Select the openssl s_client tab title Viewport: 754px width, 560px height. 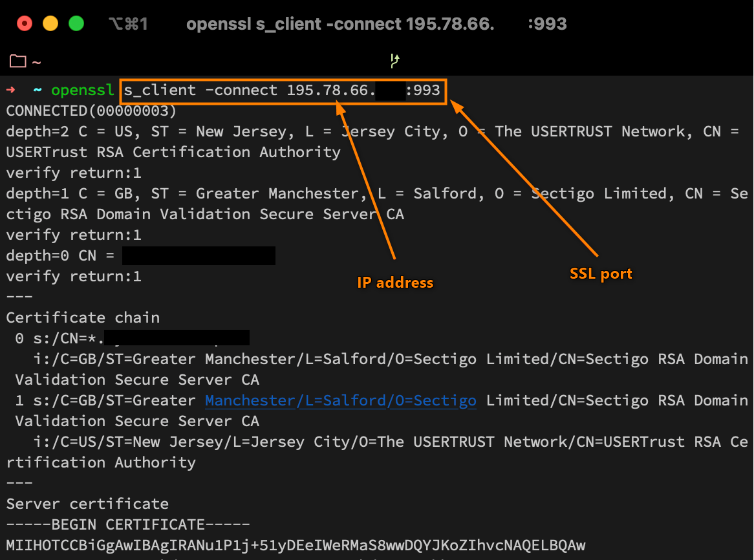376,24
